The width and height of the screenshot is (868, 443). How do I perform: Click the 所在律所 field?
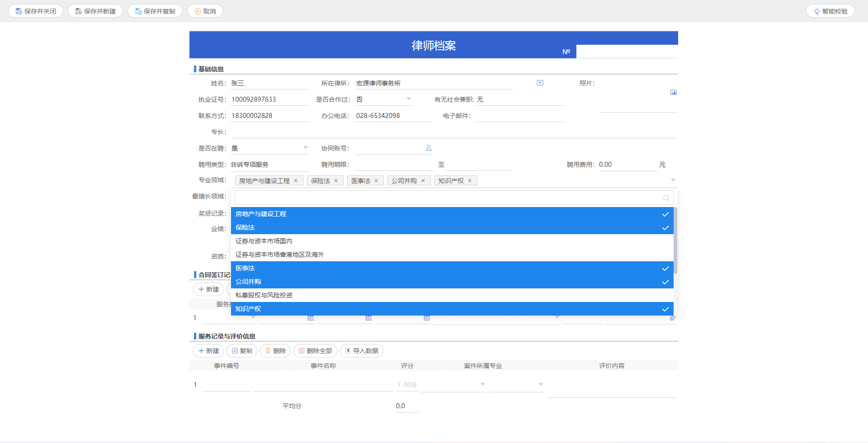pos(434,83)
